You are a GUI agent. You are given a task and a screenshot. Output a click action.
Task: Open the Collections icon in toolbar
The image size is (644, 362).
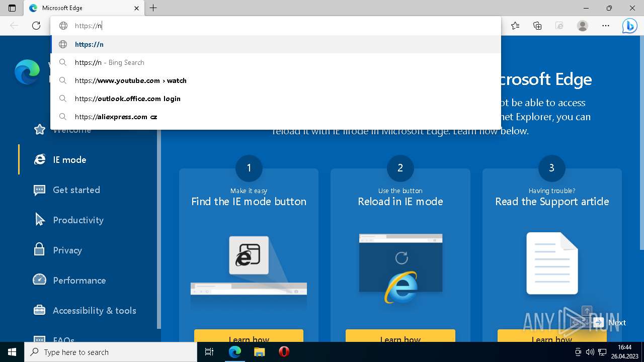point(537,26)
